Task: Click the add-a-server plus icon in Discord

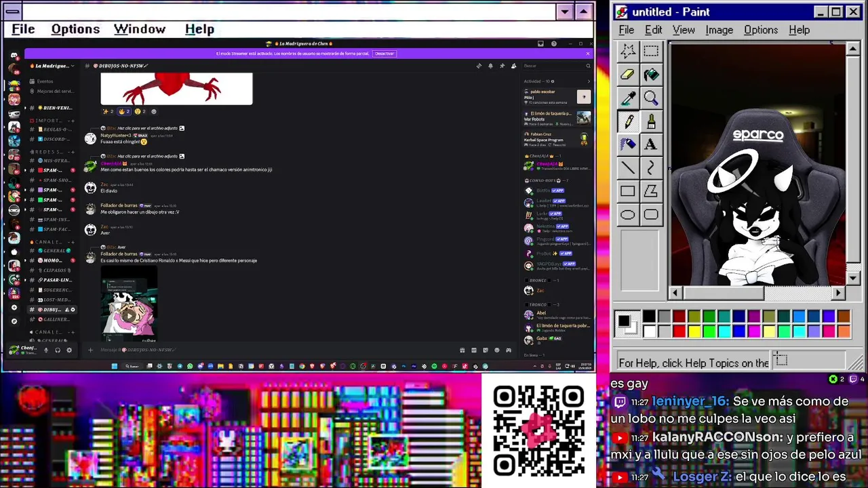Action: [x=14, y=308]
